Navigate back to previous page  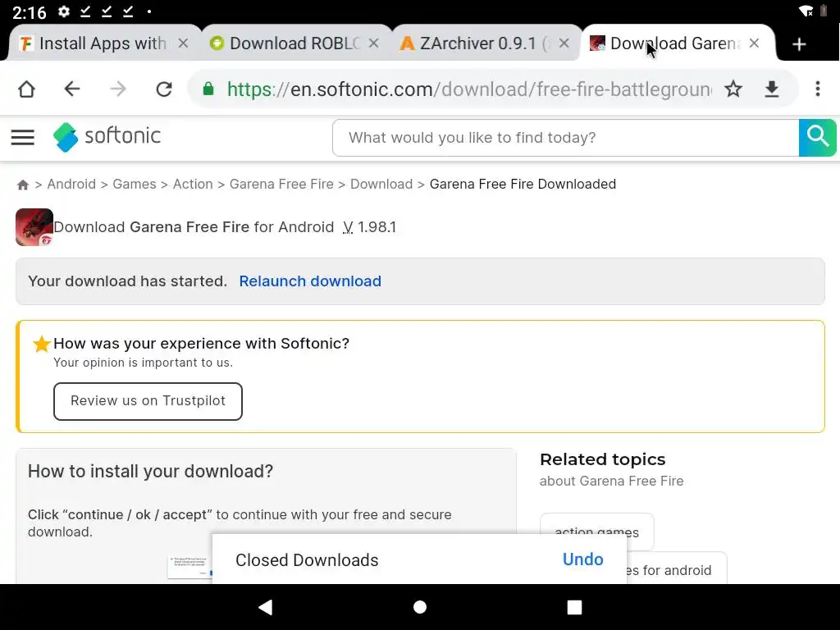click(x=72, y=89)
